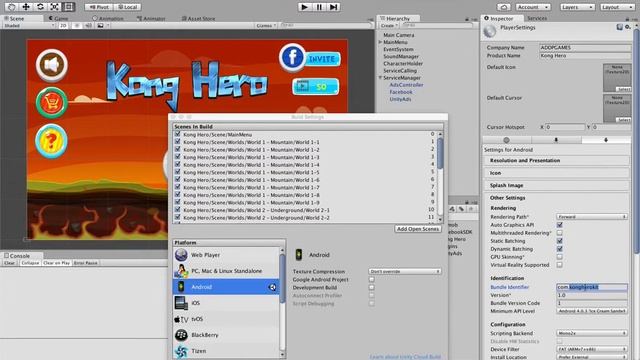Image resolution: width=640 pixels, height=360 pixels.
Task: Click the sound speaker button in game view
Action: pos(51,65)
